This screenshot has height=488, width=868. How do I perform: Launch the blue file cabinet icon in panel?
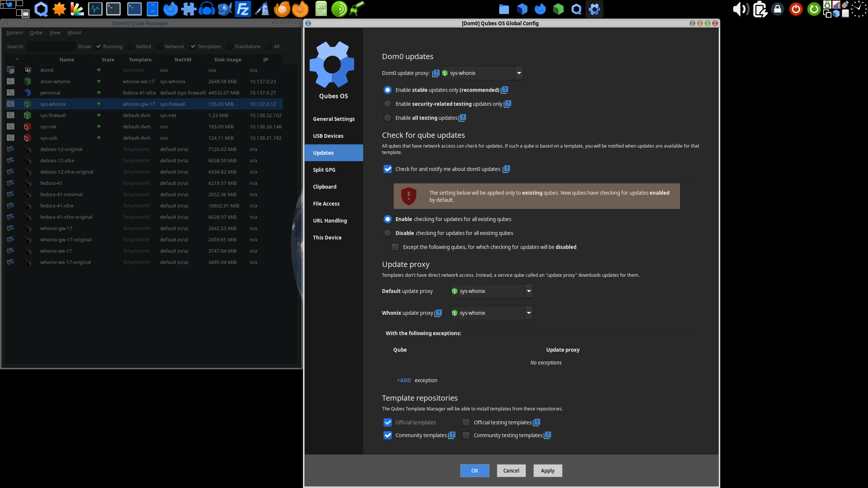click(153, 9)
